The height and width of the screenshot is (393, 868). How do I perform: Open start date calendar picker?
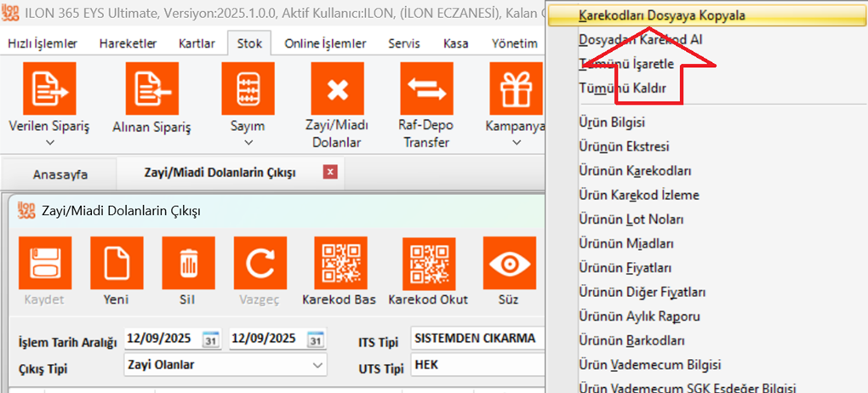pyautogui.click(x=211, y=339)
